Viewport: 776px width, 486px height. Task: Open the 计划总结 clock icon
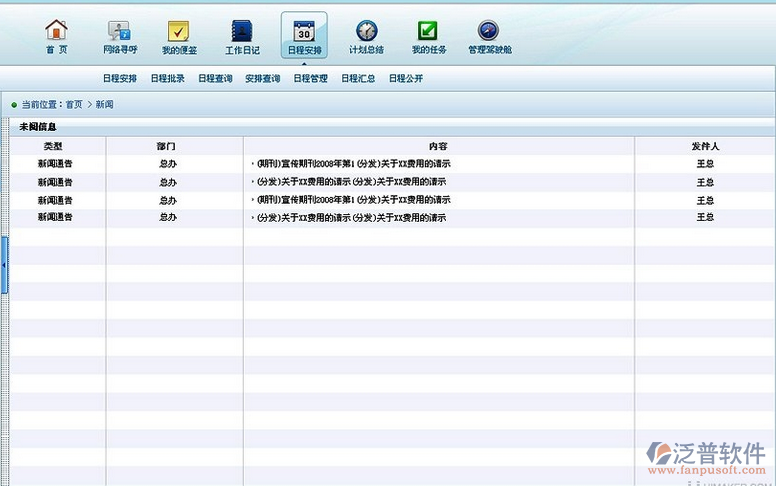tap(367, 31)
